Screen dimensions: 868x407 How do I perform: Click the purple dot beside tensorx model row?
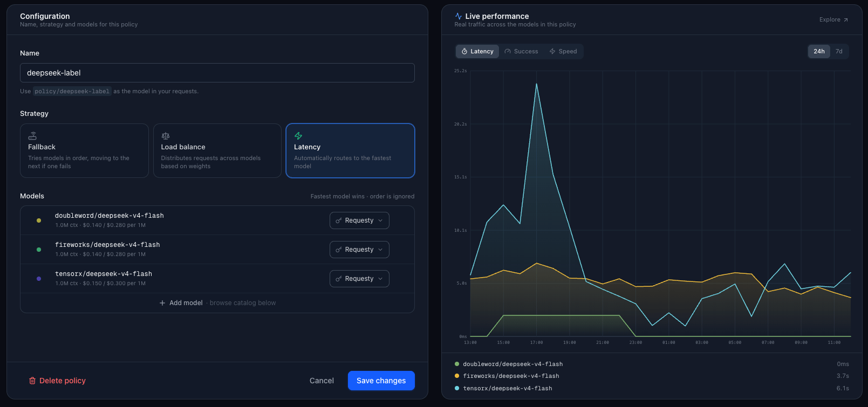pos(39,279)
